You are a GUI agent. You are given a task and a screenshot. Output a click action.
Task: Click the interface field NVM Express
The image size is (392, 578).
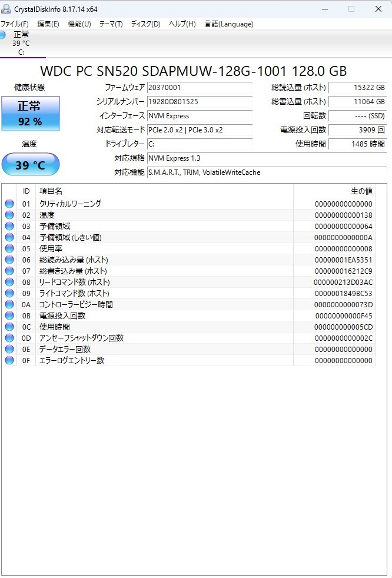(200, 116)
